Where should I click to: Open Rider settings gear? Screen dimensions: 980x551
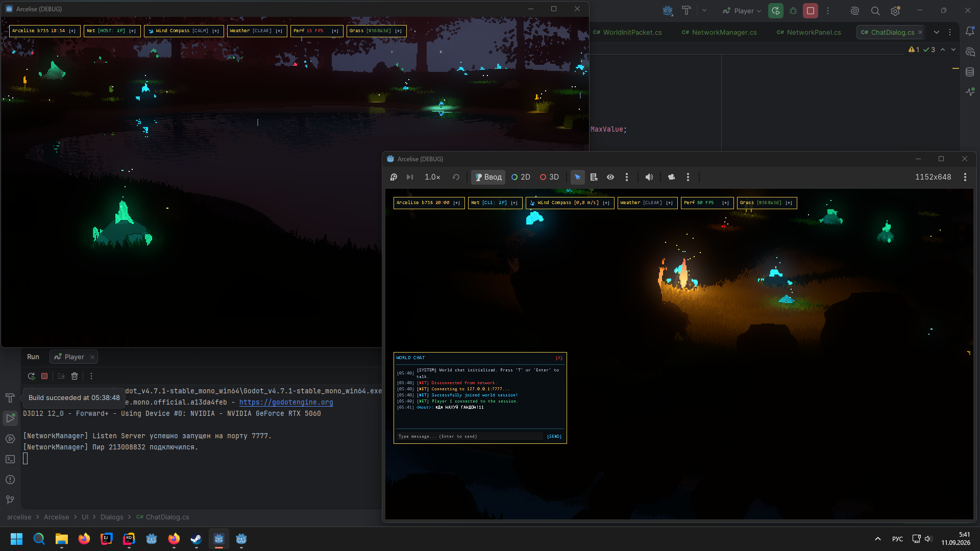click(895, 11)
